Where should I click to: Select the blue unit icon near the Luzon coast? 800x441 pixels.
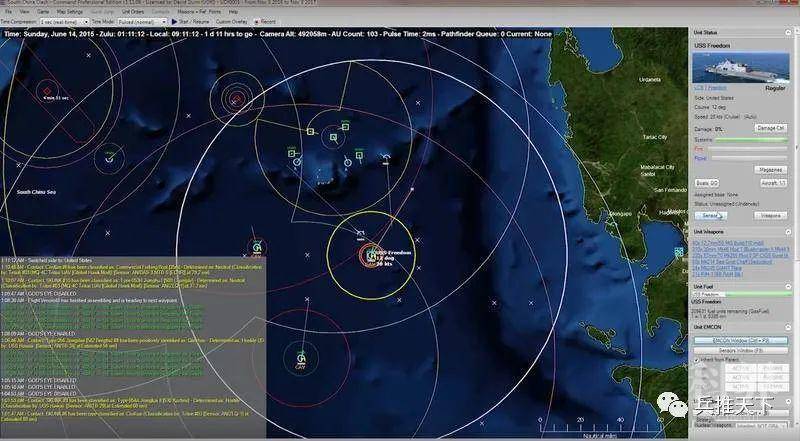[679, 252]
